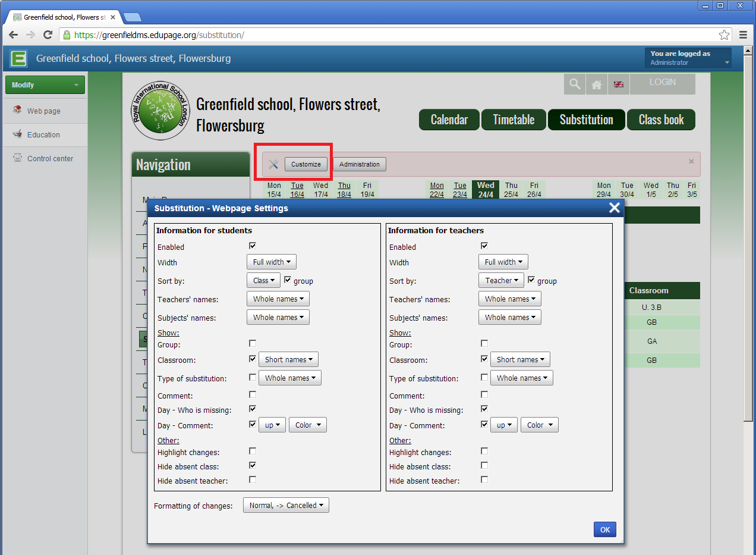The height and width of the screenshot is (555, 756).
Task: Switch to the Timetable tab
Action: pyautogui.click(x=514, y=120)
